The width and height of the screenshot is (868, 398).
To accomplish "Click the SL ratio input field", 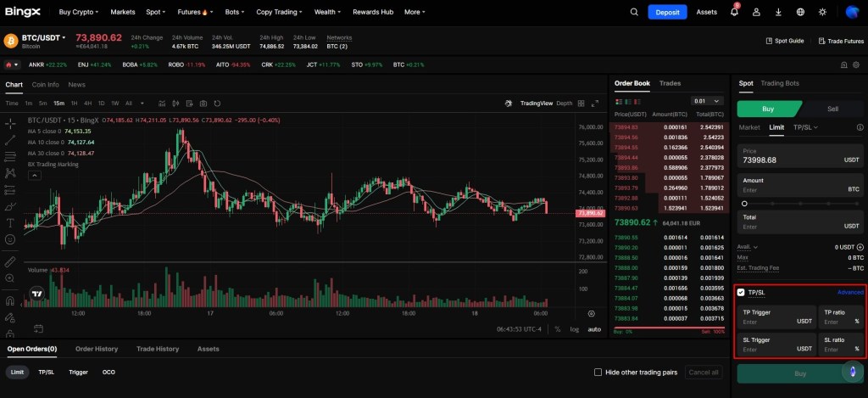I will 842,345.
